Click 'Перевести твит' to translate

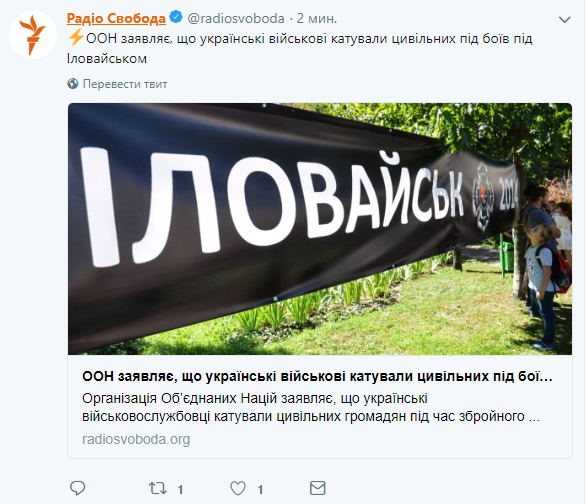(x=125, y=84)
